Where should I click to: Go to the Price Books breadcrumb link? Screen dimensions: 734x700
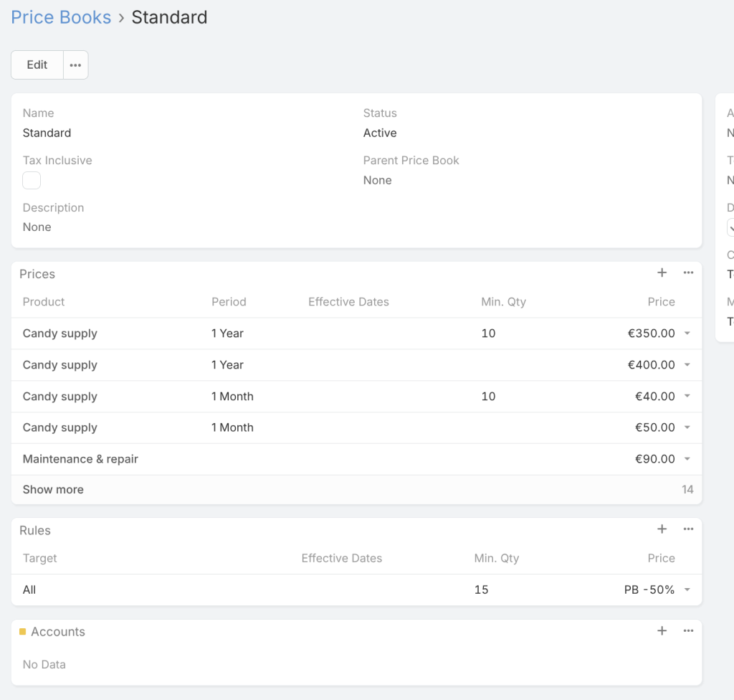coord(61,17)
